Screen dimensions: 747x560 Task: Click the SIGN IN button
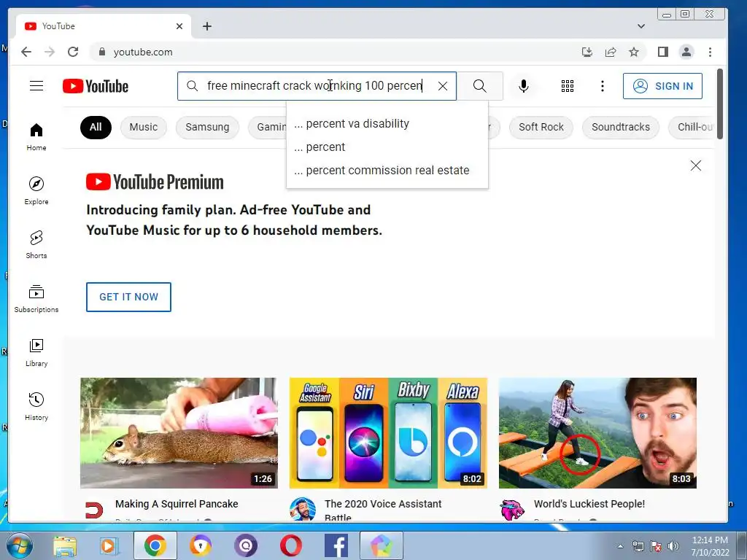click(662, 86)
